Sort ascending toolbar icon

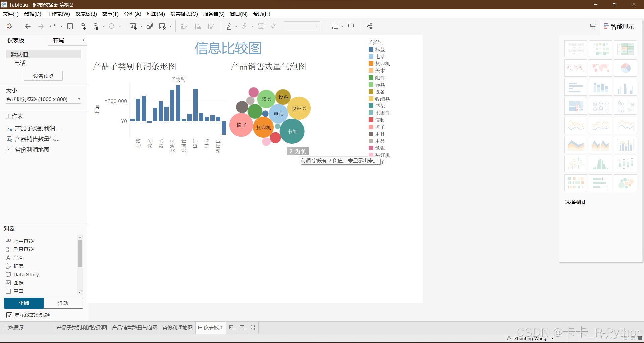point(198,26)
